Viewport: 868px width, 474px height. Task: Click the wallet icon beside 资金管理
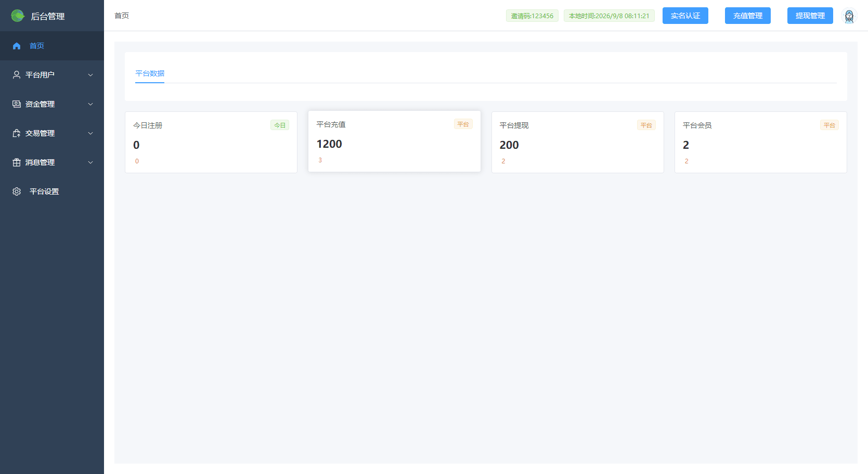[x=17, y=104]
